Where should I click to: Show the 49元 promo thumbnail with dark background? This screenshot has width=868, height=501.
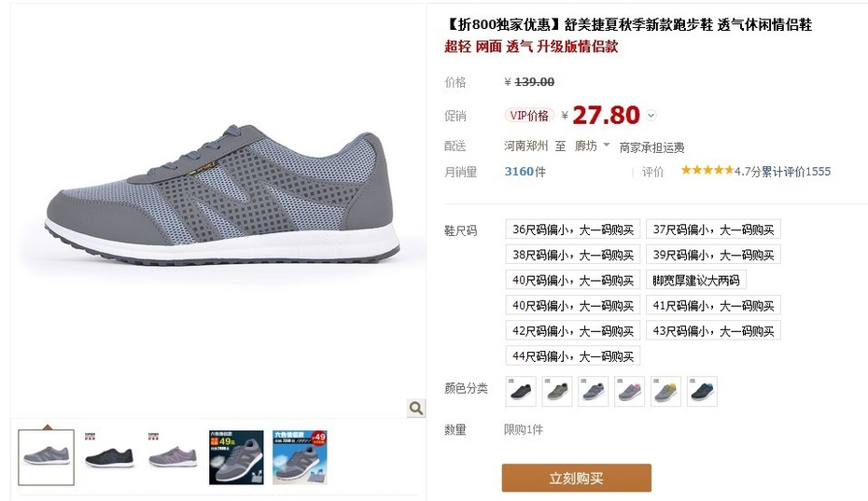click(x=236, y=457)
